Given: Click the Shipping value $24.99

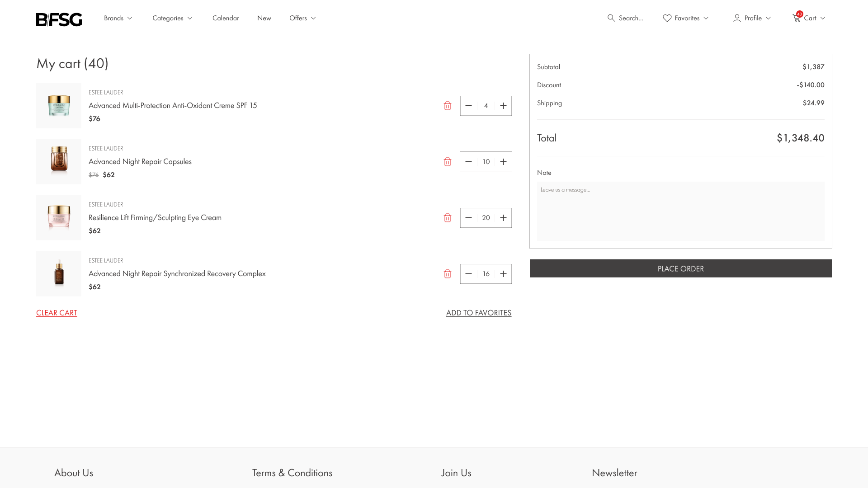Looking at the screenshot, I should click(x=813, y=103).
